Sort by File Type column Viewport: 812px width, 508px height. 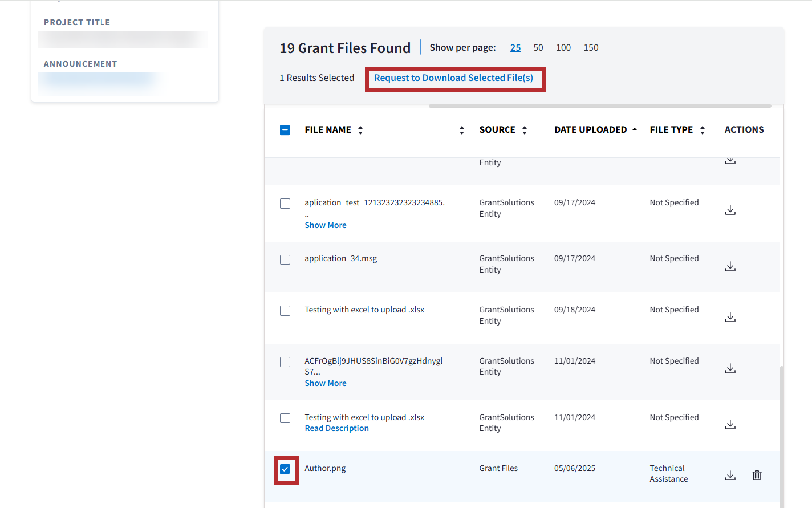pos(703,130)
